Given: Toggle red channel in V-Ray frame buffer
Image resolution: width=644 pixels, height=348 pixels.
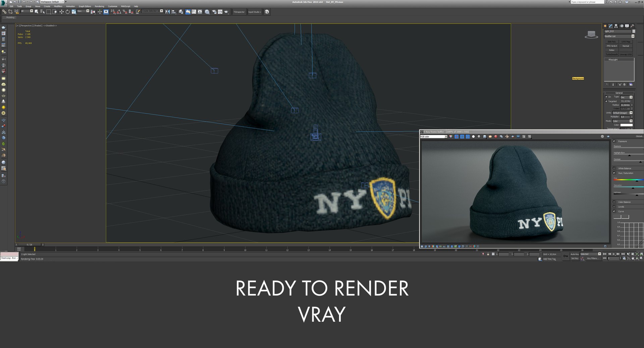Looking at the screenshot, I should coord(457,137).
